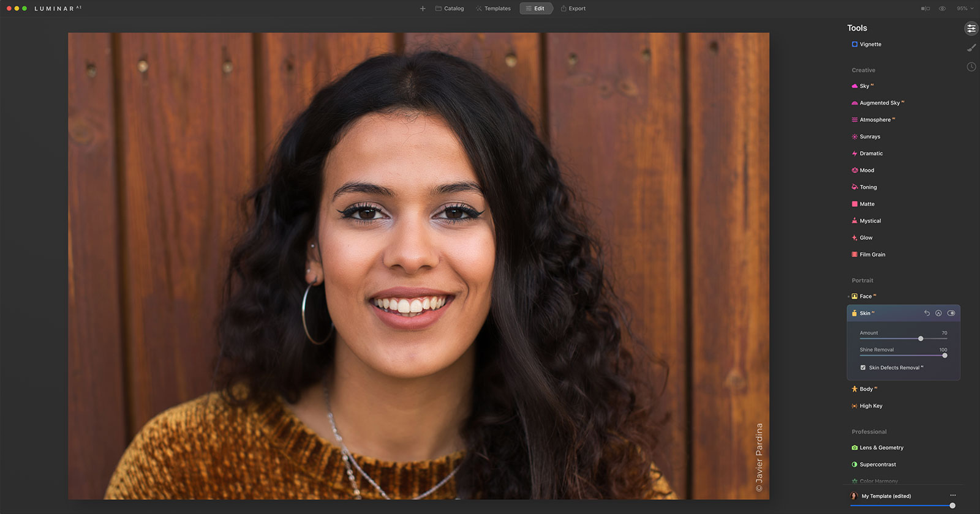
Task: Open the Skin tool mask icon
Action: [938, 313]
